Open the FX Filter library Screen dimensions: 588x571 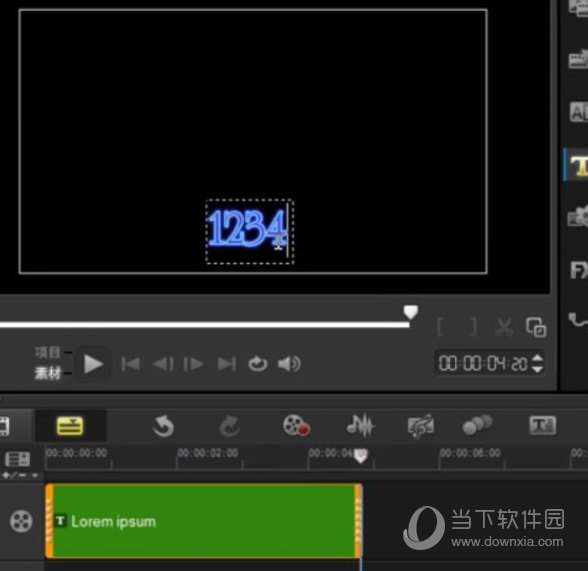[579, 270]
